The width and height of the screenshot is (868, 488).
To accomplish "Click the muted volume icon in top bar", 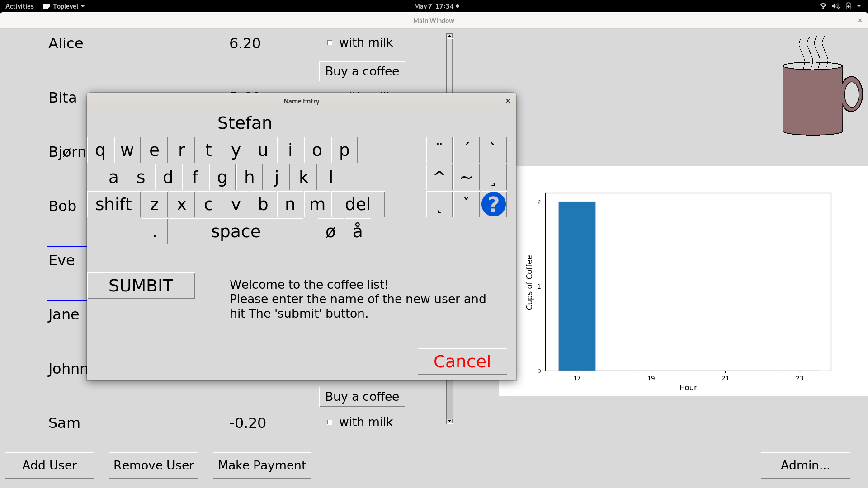I will 835,6.
